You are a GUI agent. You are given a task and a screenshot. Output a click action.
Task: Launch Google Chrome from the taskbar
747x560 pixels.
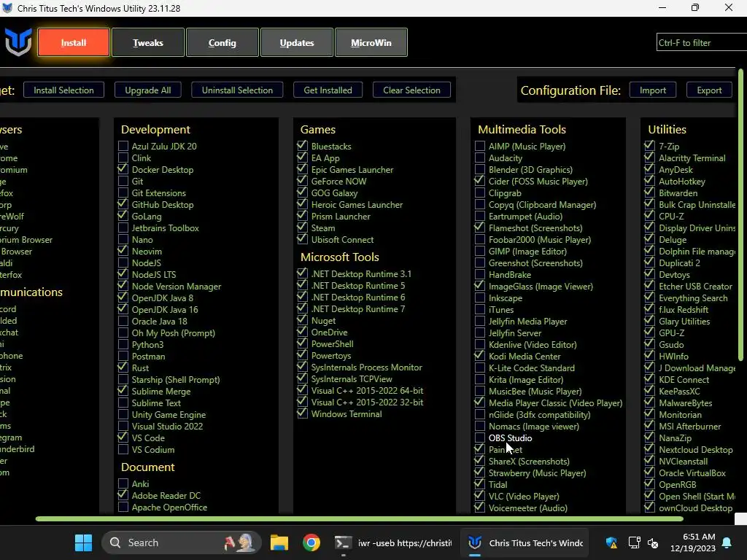pyautogui.click(x=311, y=542)
